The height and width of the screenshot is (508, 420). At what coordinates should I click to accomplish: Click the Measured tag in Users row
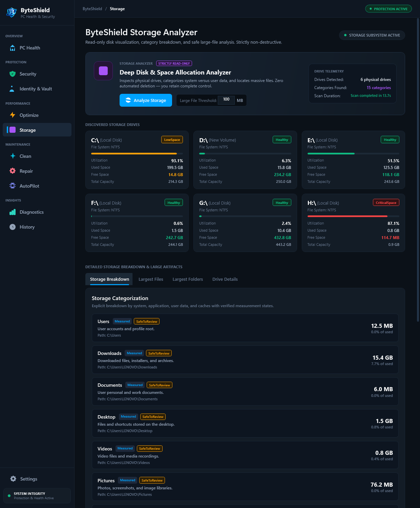[x=122, y=321]
